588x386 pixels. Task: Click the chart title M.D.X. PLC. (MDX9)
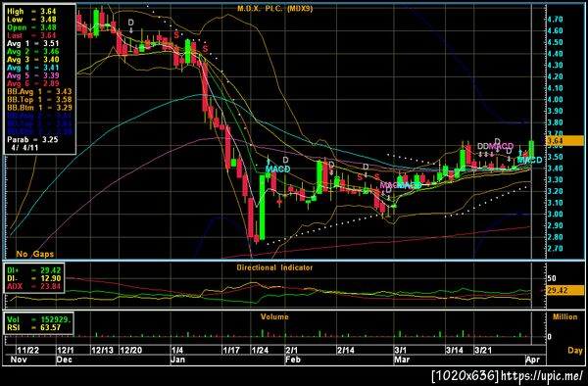click(x=274, y=8)
